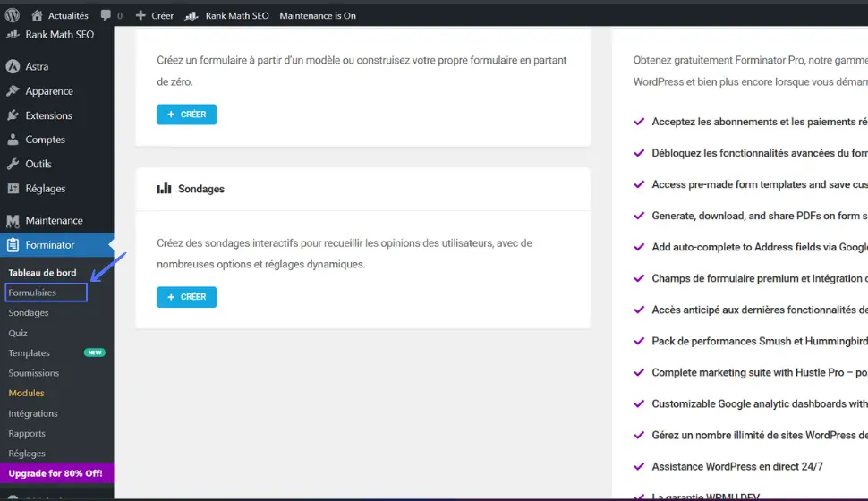Click 'Access pre-made form templates' line
Image resolution: width=868 pixels, height=501 pixels.
(760, 184)
